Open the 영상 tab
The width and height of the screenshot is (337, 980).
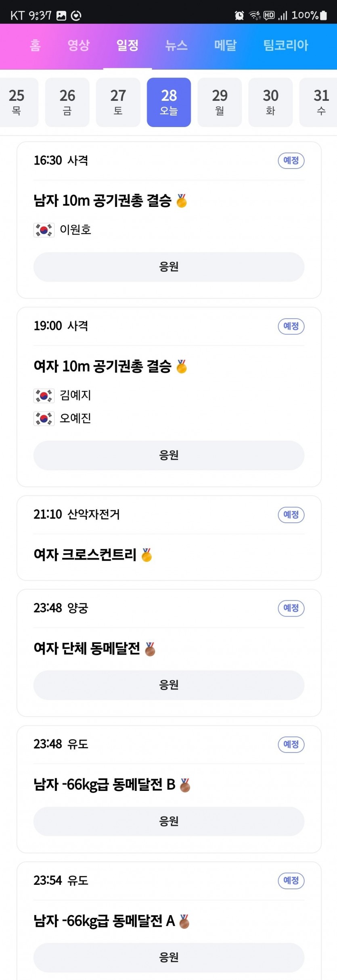78,45
